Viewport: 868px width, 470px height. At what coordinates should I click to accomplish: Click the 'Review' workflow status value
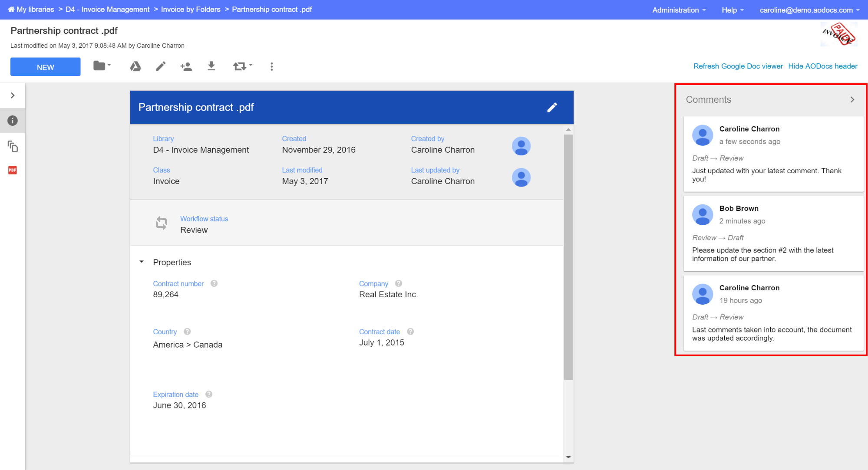(x=194, y=230)
